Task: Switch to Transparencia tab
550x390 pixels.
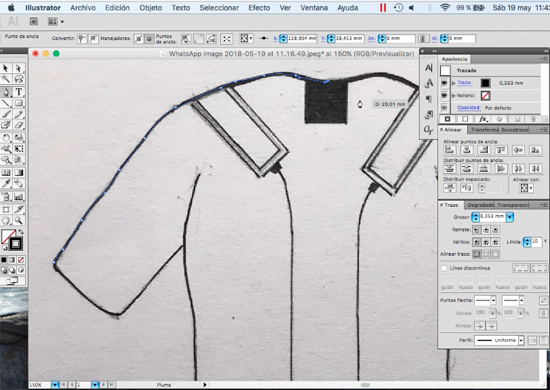Action: pyautogui.click(x=513, y=205)
